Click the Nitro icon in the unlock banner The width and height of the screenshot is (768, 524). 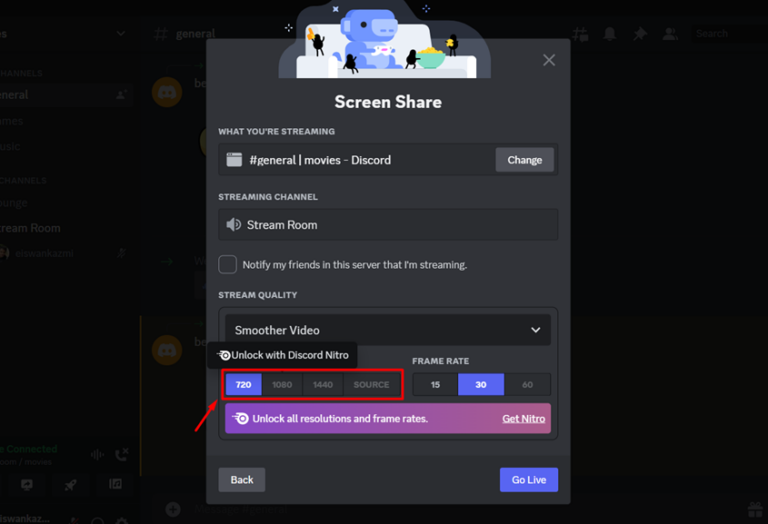(x=240, y=418)
